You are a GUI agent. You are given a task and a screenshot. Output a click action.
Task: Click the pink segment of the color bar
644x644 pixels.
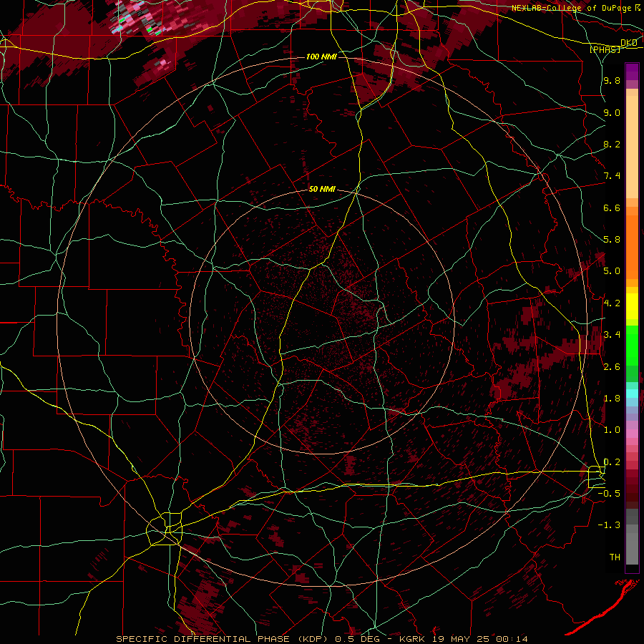632,434
